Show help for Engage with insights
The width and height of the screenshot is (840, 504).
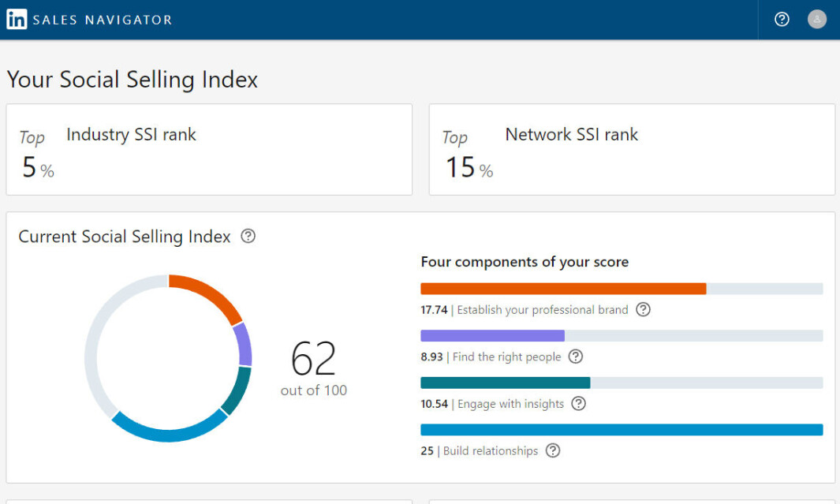click(579, 403)
